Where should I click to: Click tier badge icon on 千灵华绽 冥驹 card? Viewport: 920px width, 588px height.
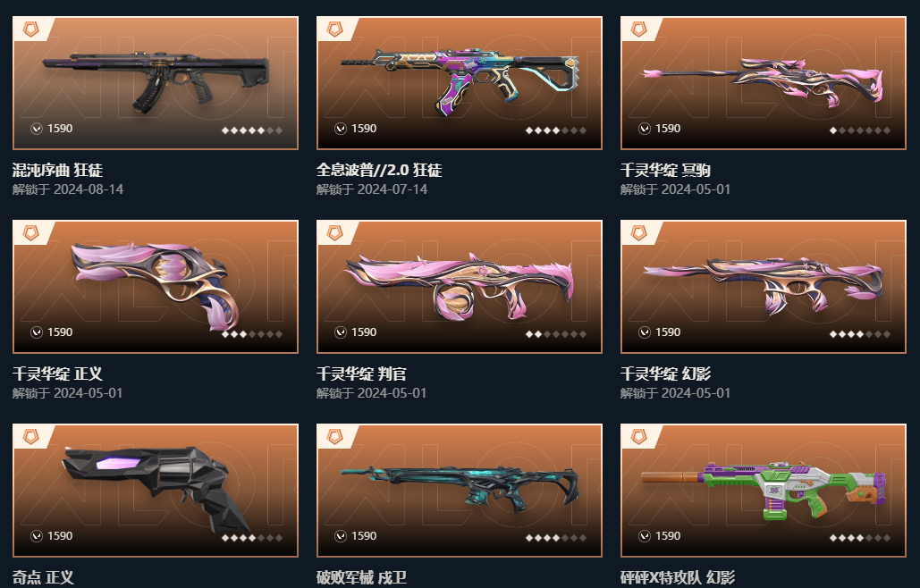pyautogui.click(x=638, y=29)
